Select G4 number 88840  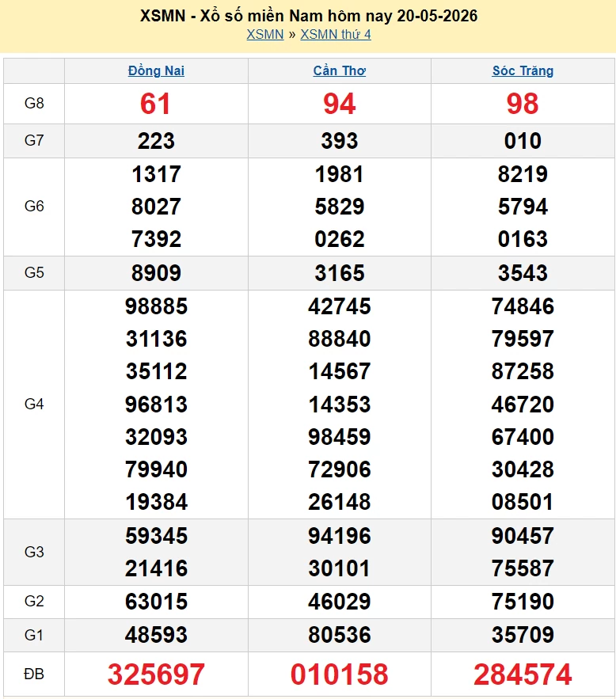click(x=340, y=340)
